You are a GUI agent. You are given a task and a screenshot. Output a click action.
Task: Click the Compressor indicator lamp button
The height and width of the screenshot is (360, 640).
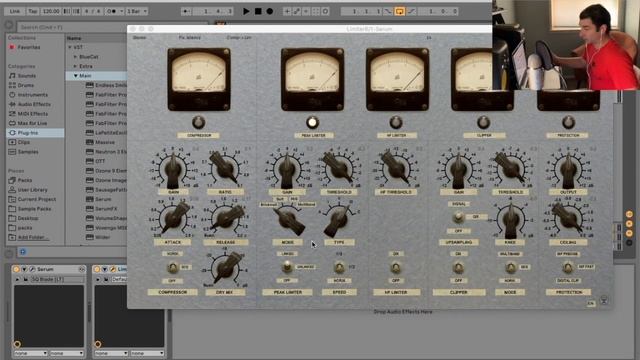click(x=198, y=122)
